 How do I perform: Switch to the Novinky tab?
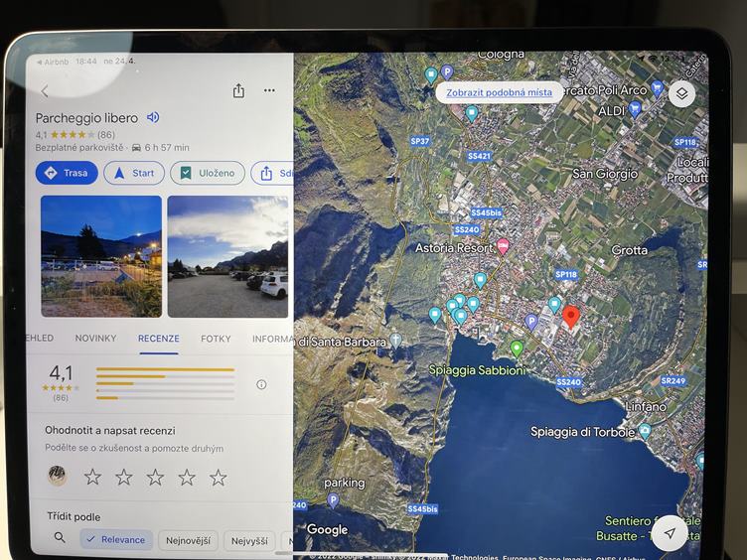point(95,339)
